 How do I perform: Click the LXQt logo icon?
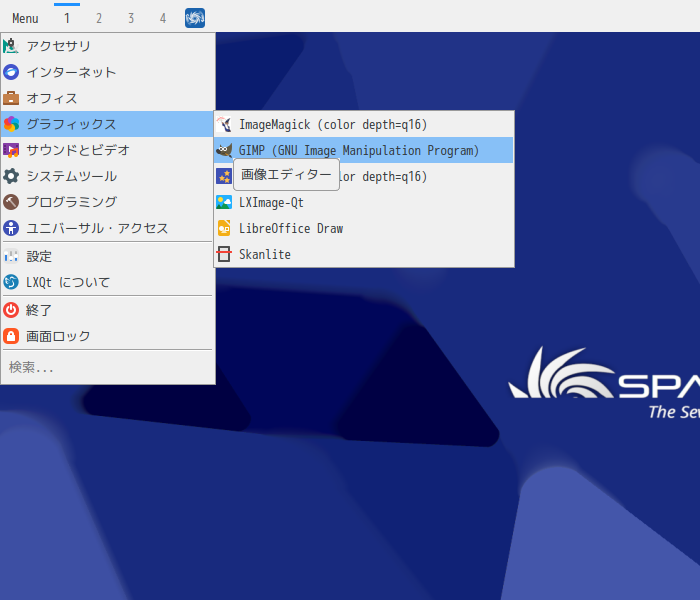click(x=11, y=282)
